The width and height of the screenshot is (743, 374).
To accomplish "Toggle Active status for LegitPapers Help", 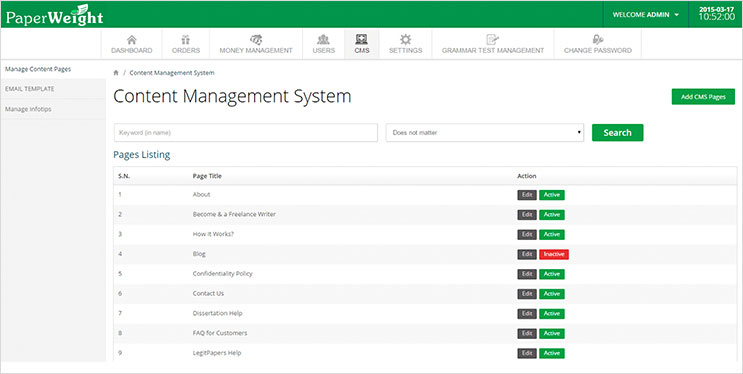I will click(552, 353).
